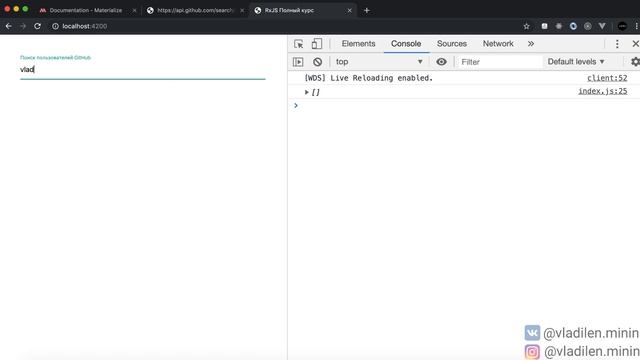Viewport: 640px width, 360px height.
Task: Focus the console prompt line
Action: (464, 106)
